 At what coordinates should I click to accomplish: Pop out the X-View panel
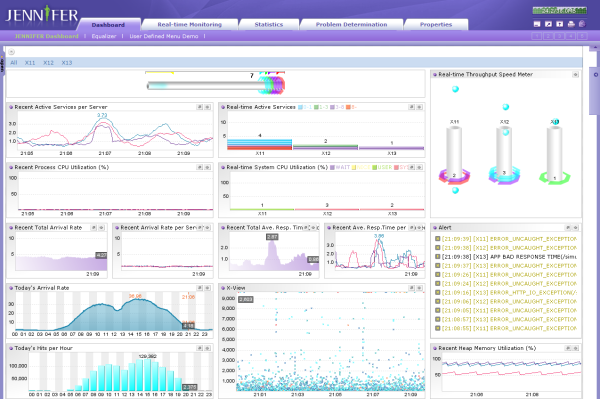412,288
